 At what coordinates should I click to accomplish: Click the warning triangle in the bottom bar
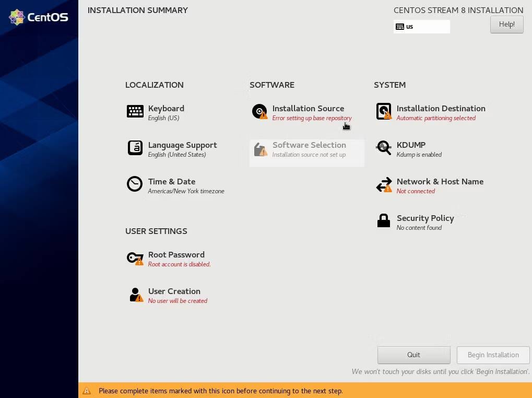(x=87, y=391)
